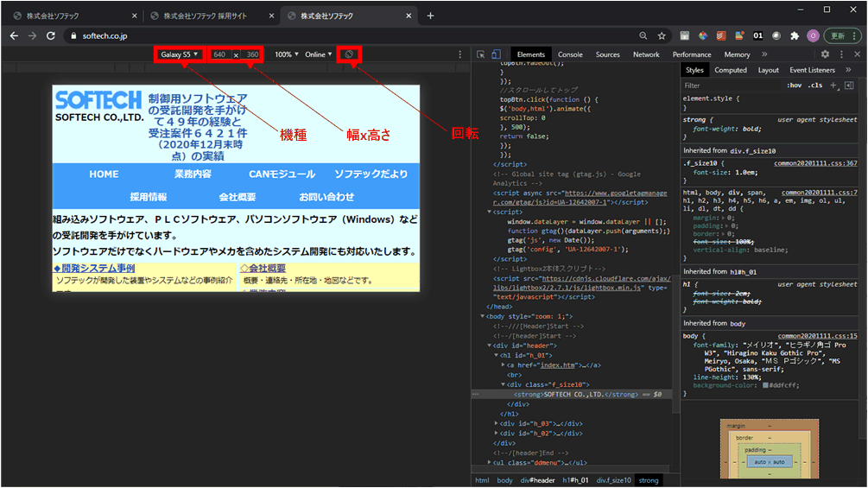This screenshot has height=488, width=868.
Task: Click the 640 width field
Action: (x=219, y=54)
